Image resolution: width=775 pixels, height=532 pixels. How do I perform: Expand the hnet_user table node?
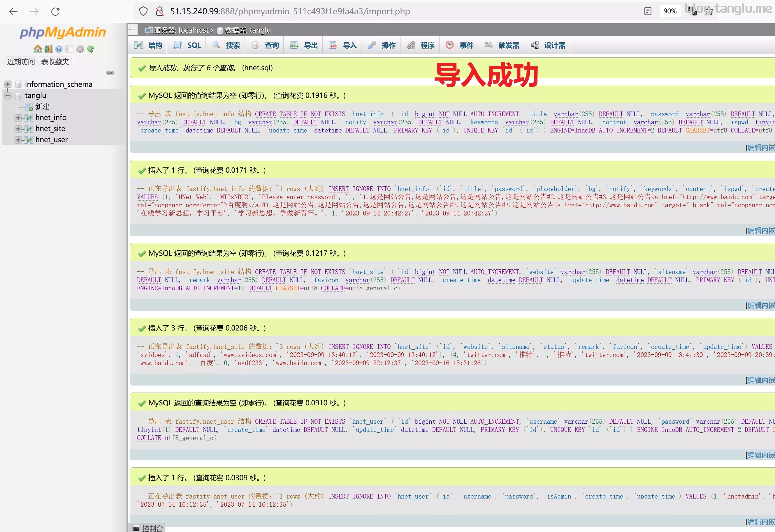18,140
